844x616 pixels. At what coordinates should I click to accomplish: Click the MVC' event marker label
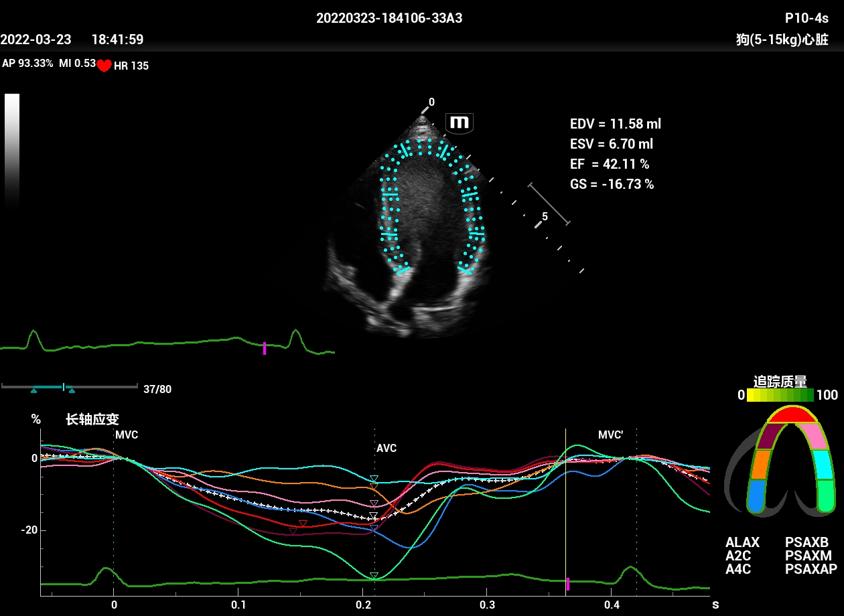pos(611,435)
